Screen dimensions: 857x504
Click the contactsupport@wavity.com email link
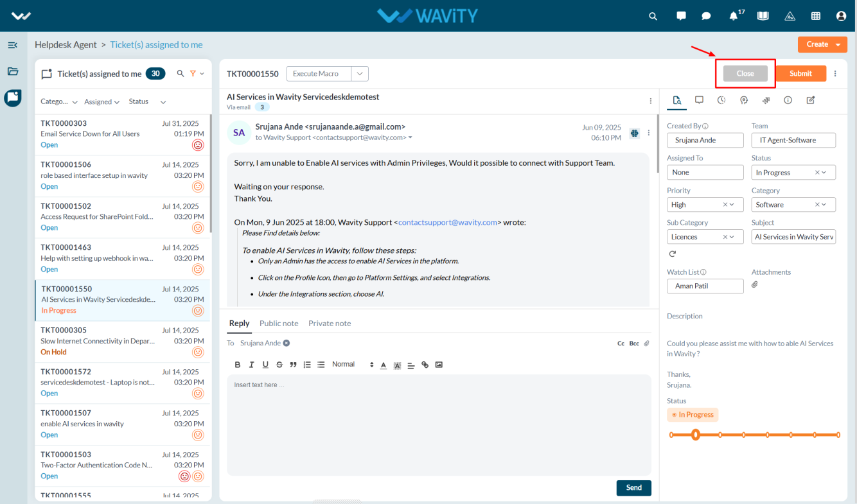pos(448,222)
